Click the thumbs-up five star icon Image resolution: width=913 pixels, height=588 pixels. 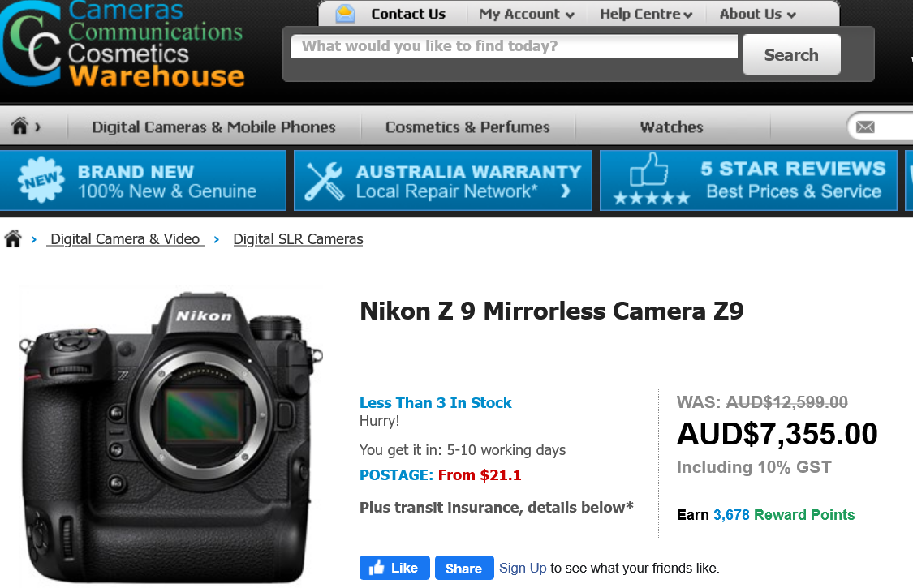coord(651,178)
